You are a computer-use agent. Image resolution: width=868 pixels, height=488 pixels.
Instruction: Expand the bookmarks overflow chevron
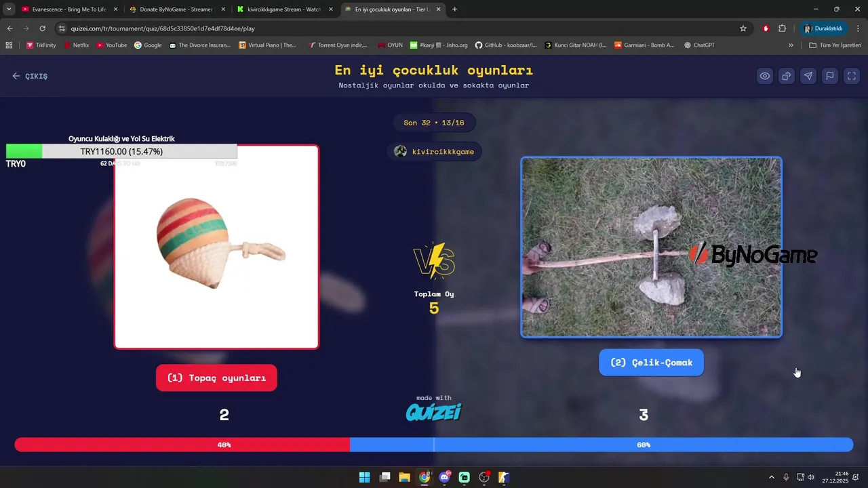click(x=791, y=45)
